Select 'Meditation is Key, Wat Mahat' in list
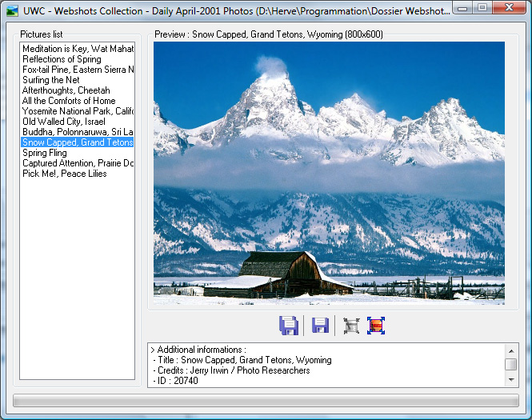Image resolution: width=532 pixels, height=420 pixels. (78, 49)
